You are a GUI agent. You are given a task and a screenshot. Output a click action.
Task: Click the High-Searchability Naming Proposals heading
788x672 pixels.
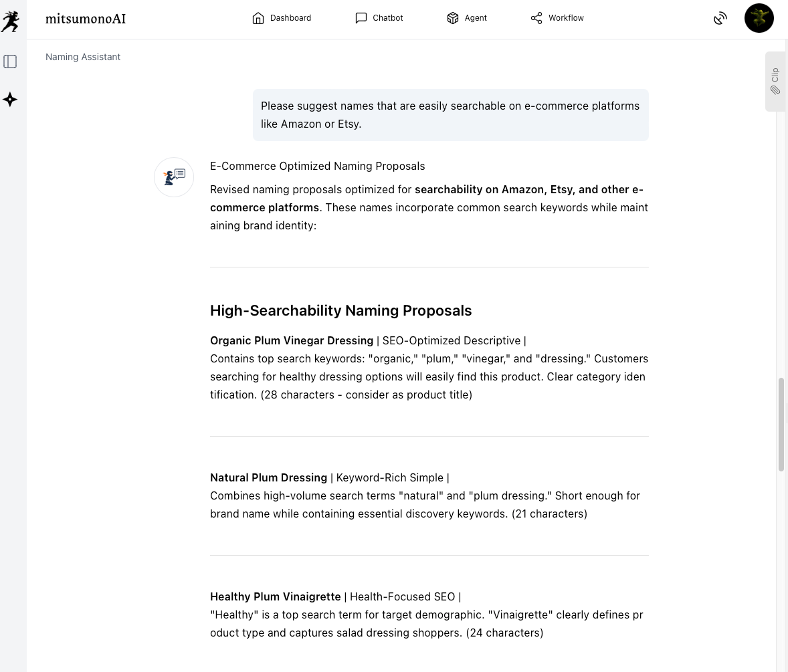(x=340, y=310)
